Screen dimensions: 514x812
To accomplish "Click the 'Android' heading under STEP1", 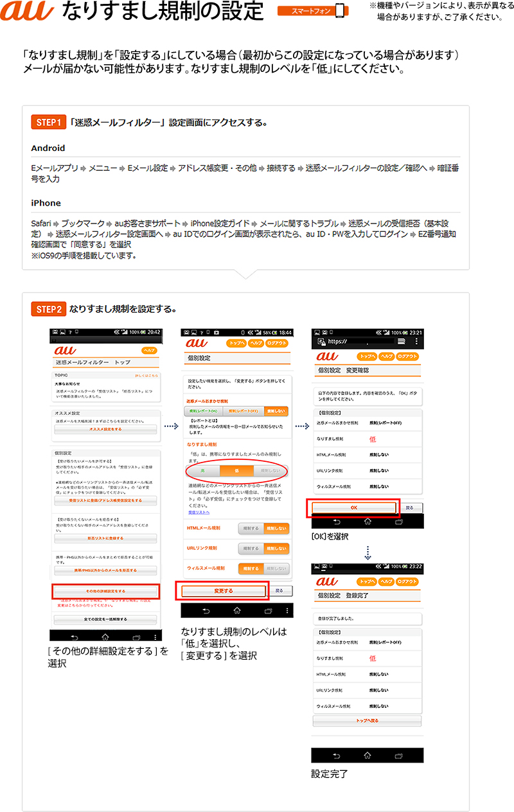I will 48,148.
